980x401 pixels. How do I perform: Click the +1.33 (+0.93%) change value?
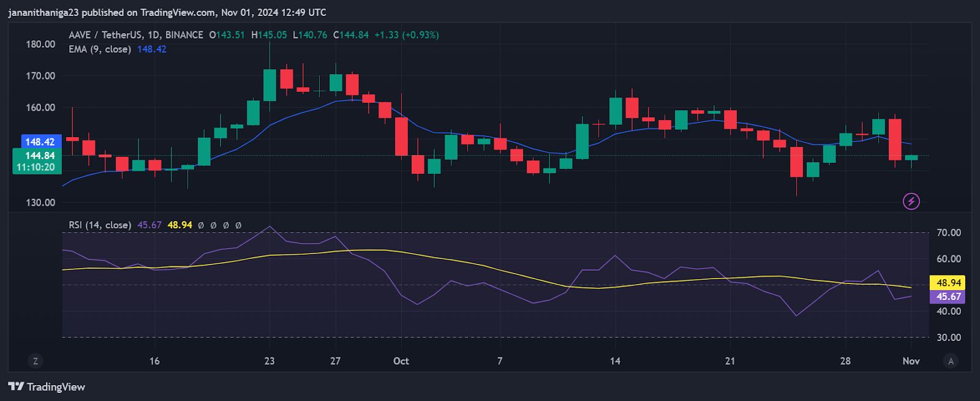coord(407,35)
